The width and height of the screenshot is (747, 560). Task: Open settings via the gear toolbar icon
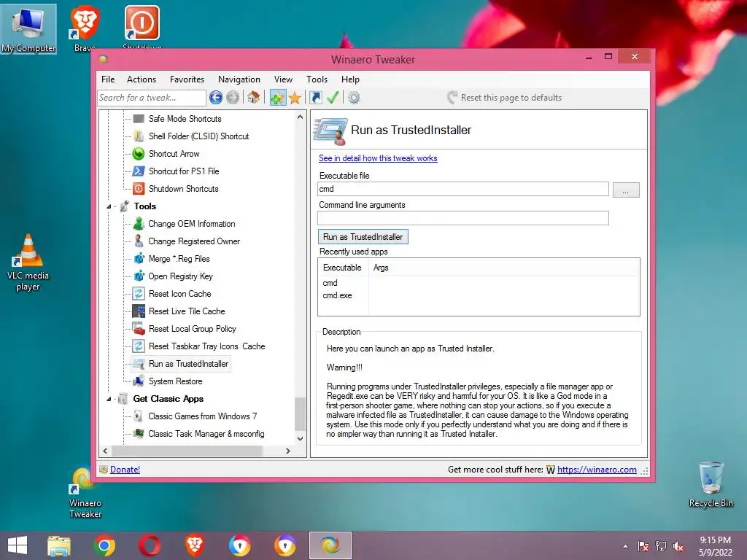354,98
